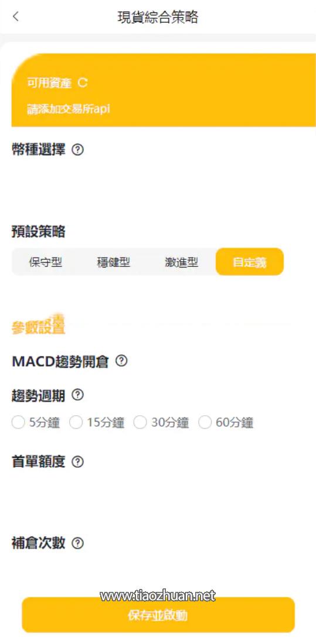Tap the 請添加交易所api link
The height and width of the screenshot is (644, 316).
[x=69, y=109]
